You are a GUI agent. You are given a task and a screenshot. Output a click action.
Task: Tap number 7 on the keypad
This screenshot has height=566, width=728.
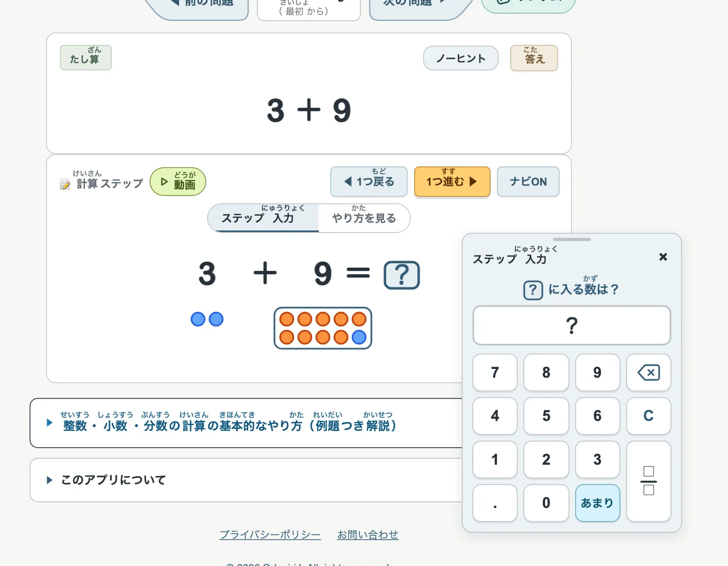point(495,373)
